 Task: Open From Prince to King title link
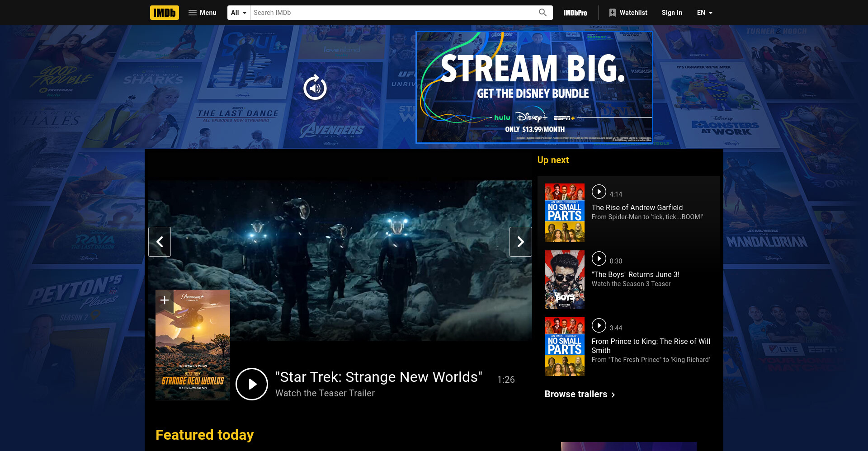pyautogui.click(x=651, y=346)
